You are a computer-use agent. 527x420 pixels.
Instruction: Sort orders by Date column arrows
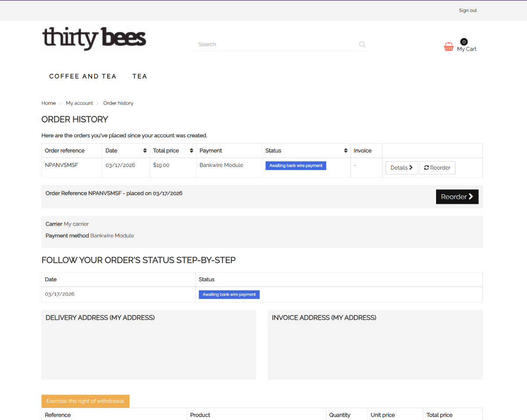tap(145, 151)
